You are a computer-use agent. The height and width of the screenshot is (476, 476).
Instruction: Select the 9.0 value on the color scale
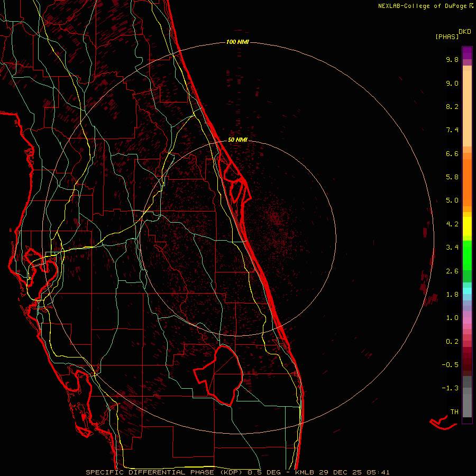click(452, 83)
